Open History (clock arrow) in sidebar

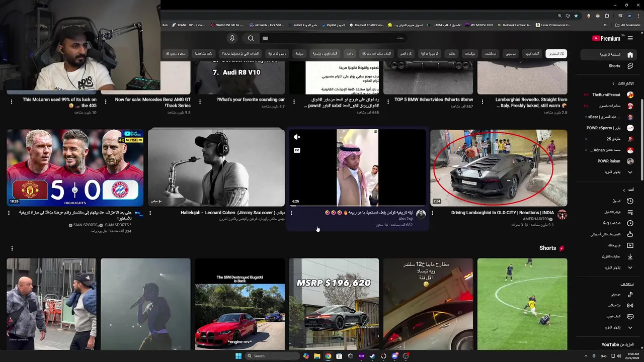point(630,201)
